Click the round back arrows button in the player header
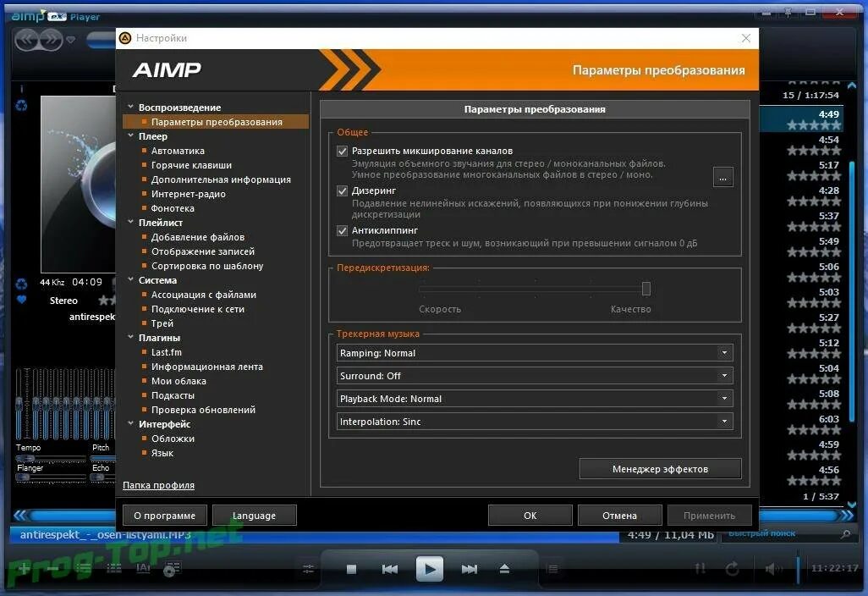This screenshot has width=868, height=596. tap(26, 39)
